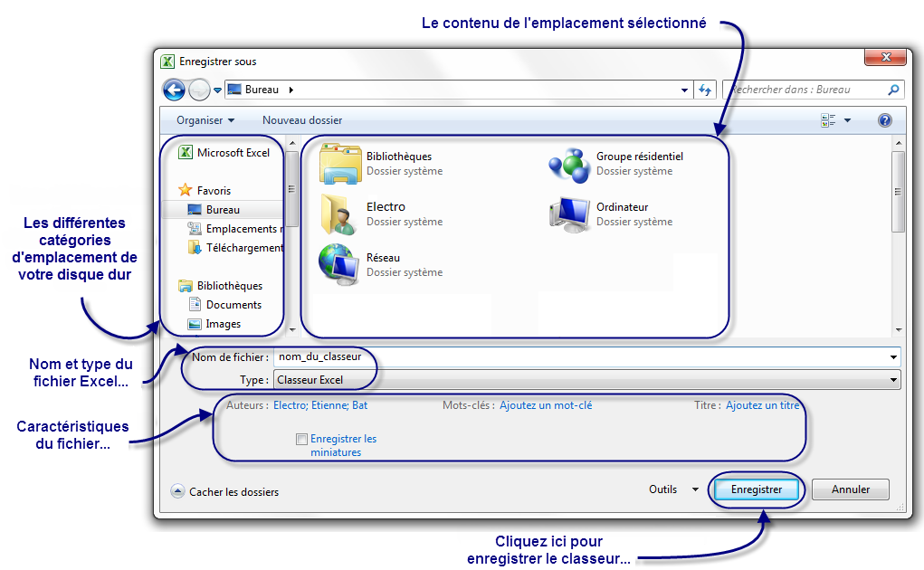Open the Organiser menu
924x570 pixels.
point(205,120)
